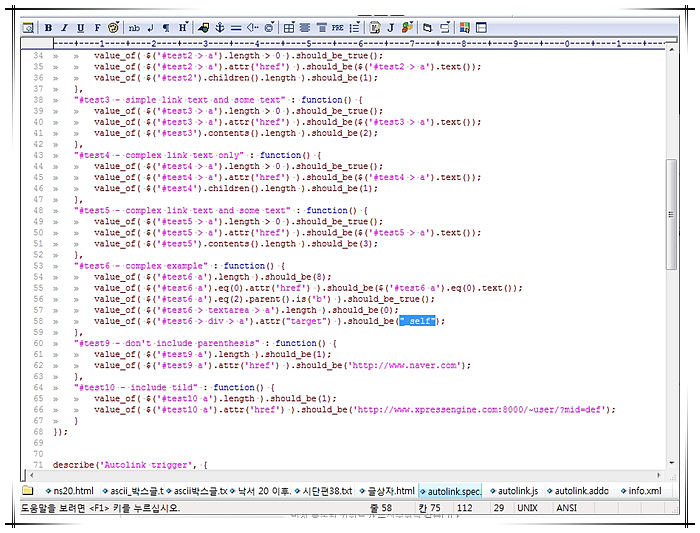This screenshot has height=533, width=700.
Task: Click "#test9 - don't include parenthesis" string
Action: click(x=167, y=343)
